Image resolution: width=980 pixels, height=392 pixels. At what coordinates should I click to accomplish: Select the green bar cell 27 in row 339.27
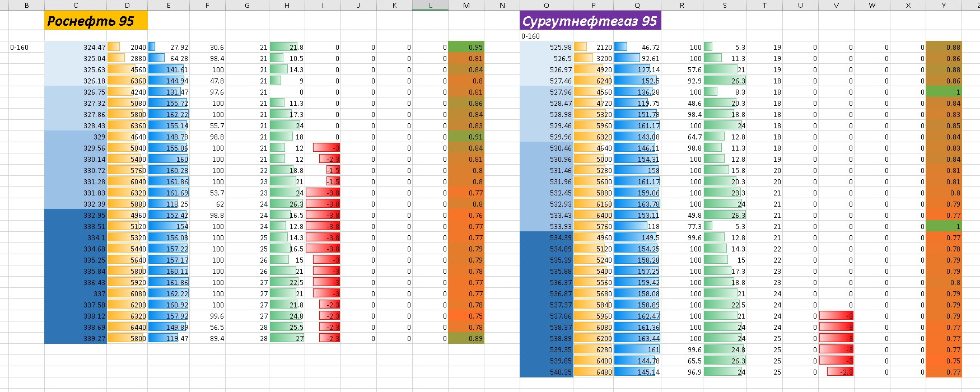pos(287,338)
